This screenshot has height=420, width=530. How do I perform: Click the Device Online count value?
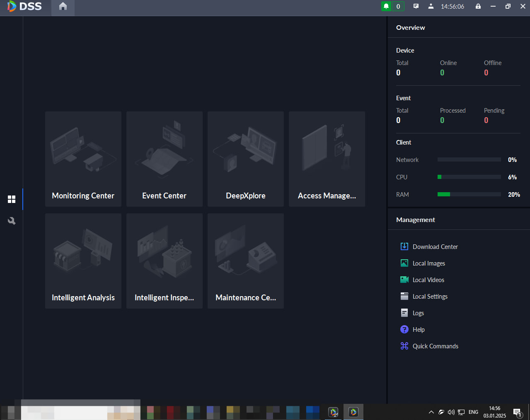coord(442,72)
